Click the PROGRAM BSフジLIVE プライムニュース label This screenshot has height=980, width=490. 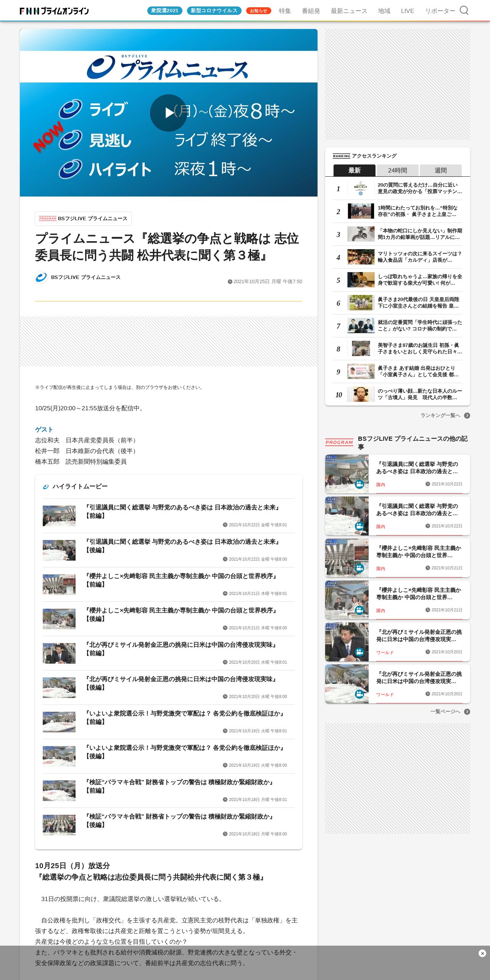[83, 219]
